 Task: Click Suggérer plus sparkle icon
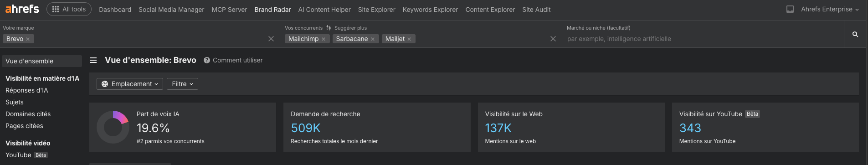coord(329,28)
